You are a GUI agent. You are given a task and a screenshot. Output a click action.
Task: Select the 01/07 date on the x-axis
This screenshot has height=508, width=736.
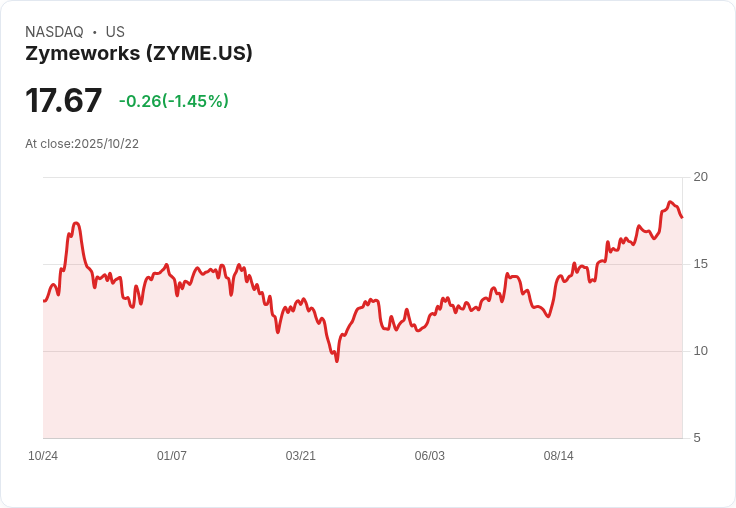click(172, 456)
